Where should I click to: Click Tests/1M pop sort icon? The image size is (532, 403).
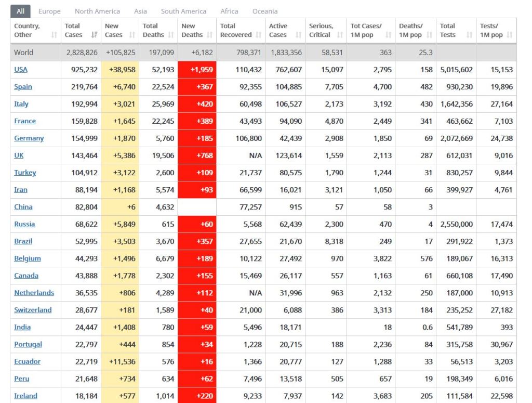click(x=510, y=35)
